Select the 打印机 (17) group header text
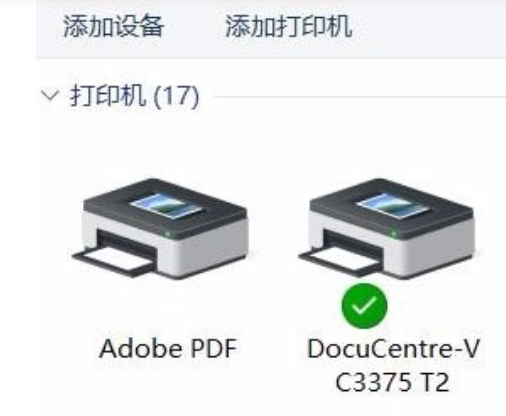 134,96
